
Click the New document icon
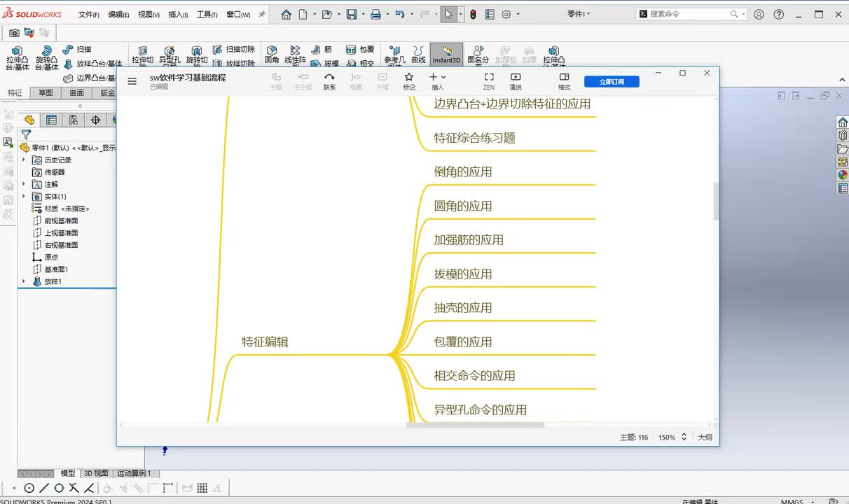click(303, 14)
